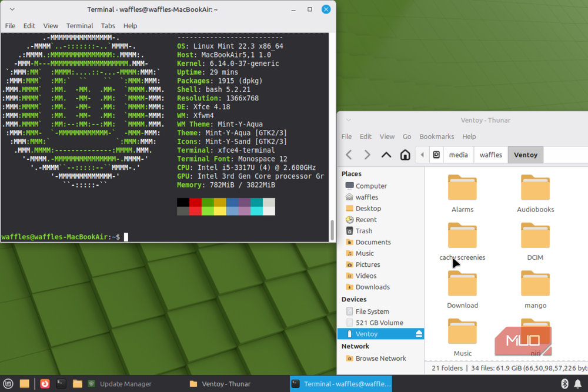Eject the Ventoy device
This screenshot has height=392, width=588.
(419, 334)
